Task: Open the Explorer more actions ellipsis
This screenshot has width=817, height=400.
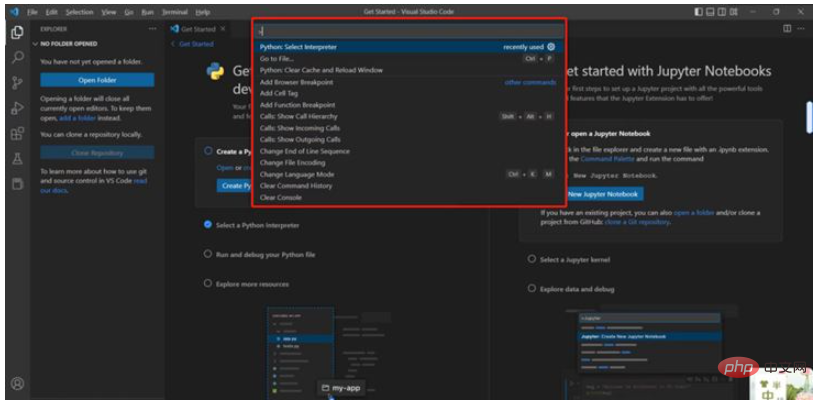Action: click(152, 29)
